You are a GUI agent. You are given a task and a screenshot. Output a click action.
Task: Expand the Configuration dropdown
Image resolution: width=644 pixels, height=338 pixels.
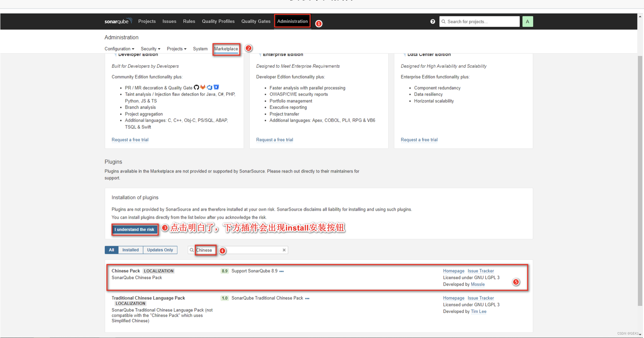pos(119,49)
